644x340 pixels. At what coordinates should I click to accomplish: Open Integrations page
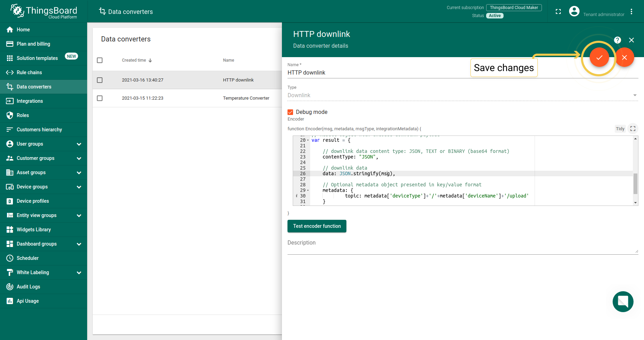44,101
